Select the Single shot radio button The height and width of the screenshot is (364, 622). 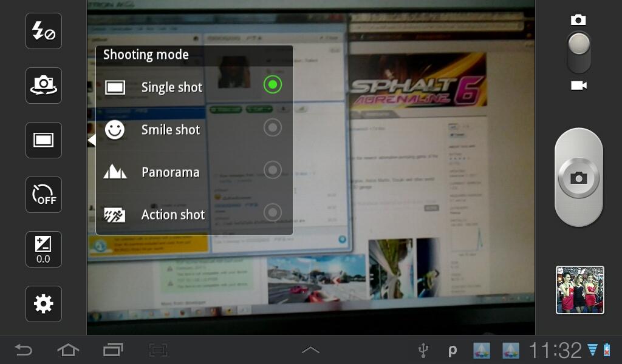[x=273, y=85]
